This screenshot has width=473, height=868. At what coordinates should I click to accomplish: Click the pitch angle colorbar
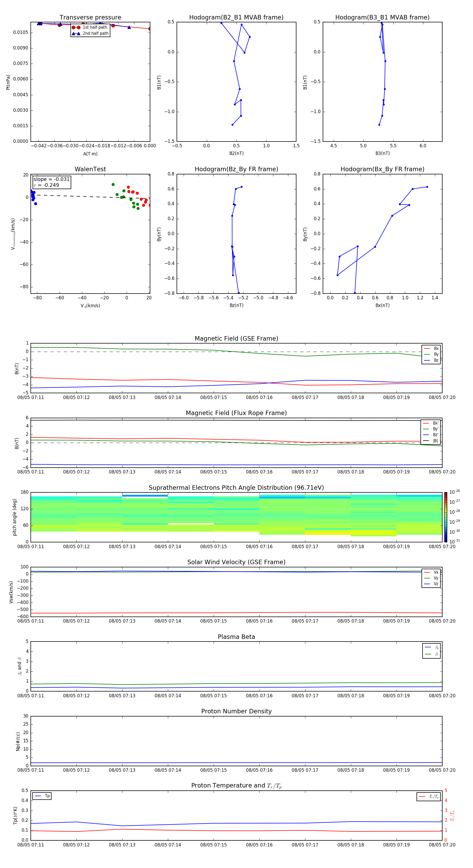point(446,517)
